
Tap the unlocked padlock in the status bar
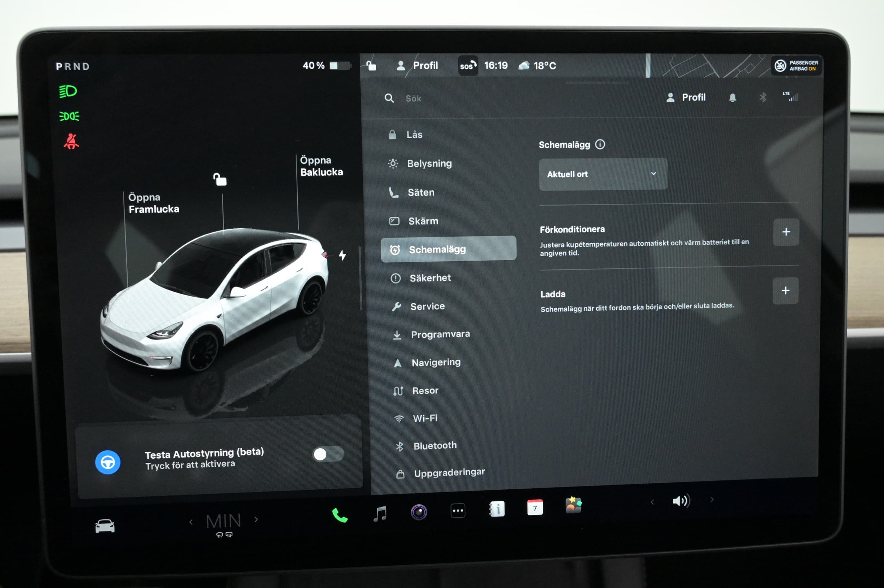coord(371,66)
